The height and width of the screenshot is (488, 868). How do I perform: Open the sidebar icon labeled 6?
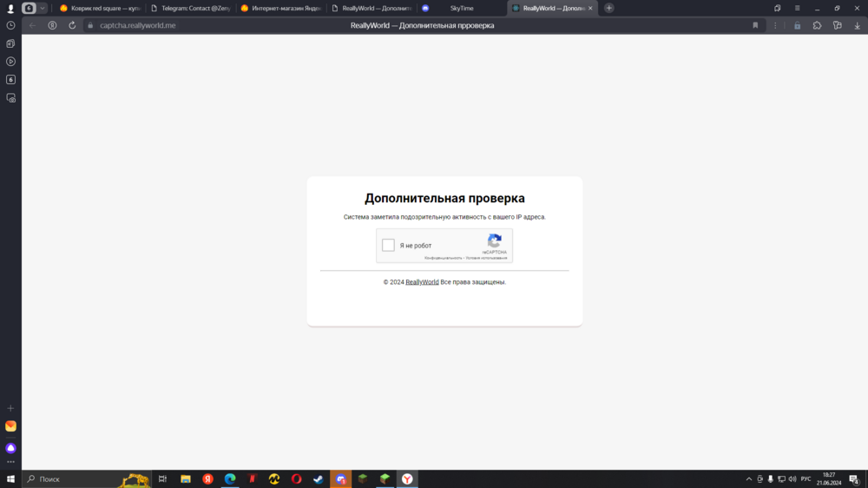point(10,80)
